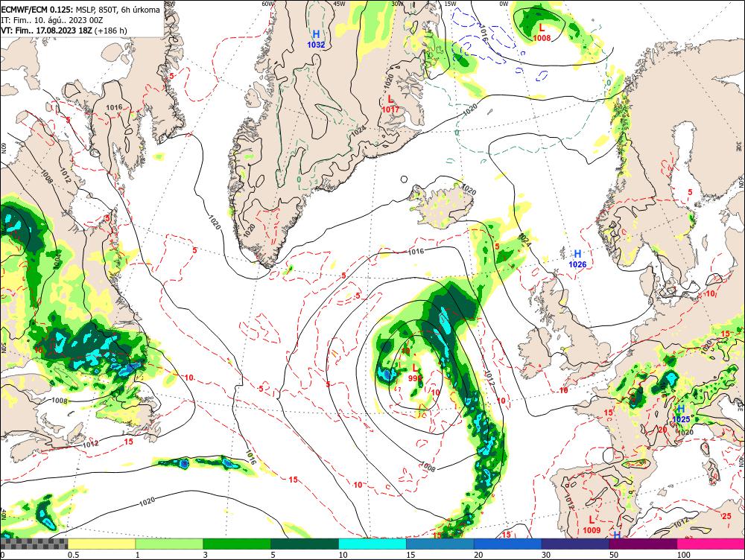Click the dark indigo 30–50 mm legend swatch

click(575, 544)
